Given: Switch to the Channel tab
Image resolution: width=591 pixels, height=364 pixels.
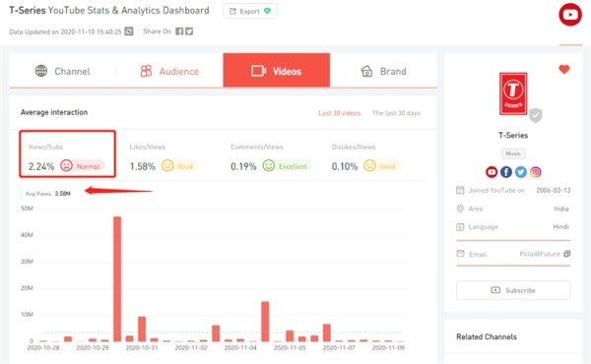Looking at the screenshot, I should (x=63, y=71).
